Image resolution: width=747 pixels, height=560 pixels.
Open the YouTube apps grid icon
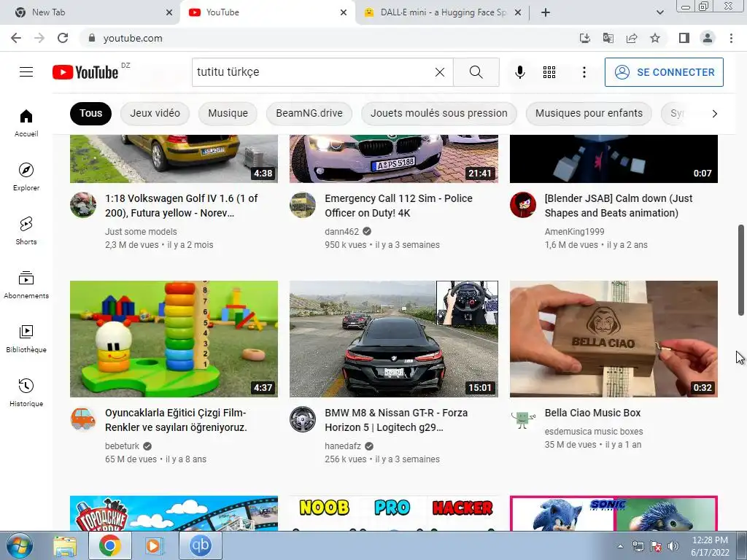pos(549,72)
